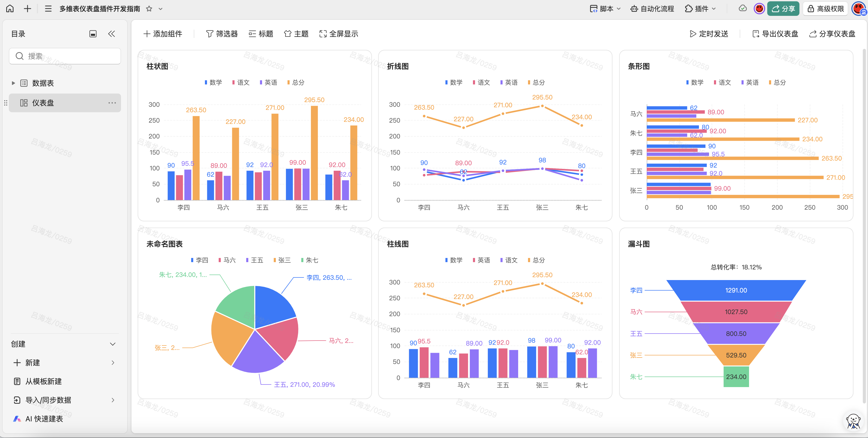Screen dimensions: 868x438
Task: Open the assistant mascot icon at bottom right
Action: click(853, 421)
